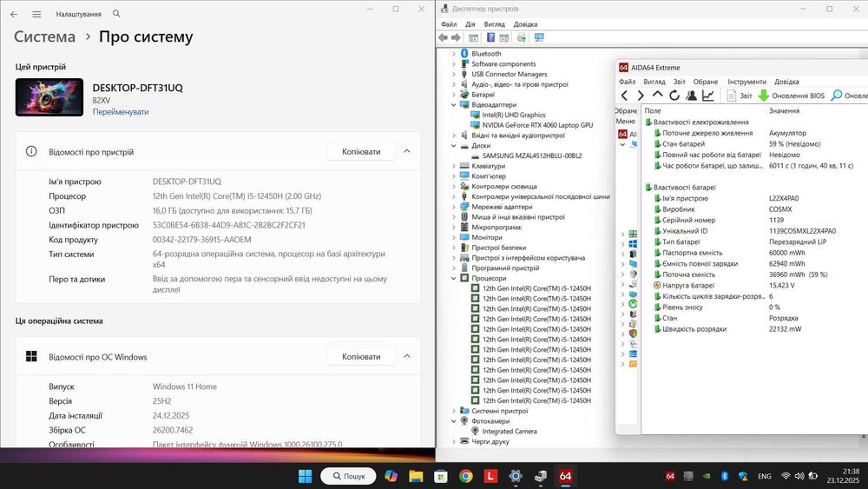Go back in AIDA64 toolbar
The width and height of the screenshot is (868, 489).
point(624,96)
